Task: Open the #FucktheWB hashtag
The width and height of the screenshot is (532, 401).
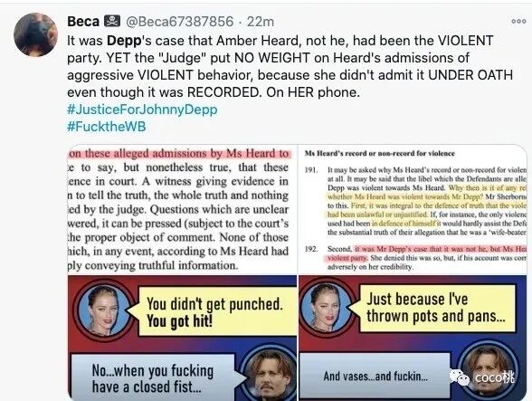Action: (107, 127)
